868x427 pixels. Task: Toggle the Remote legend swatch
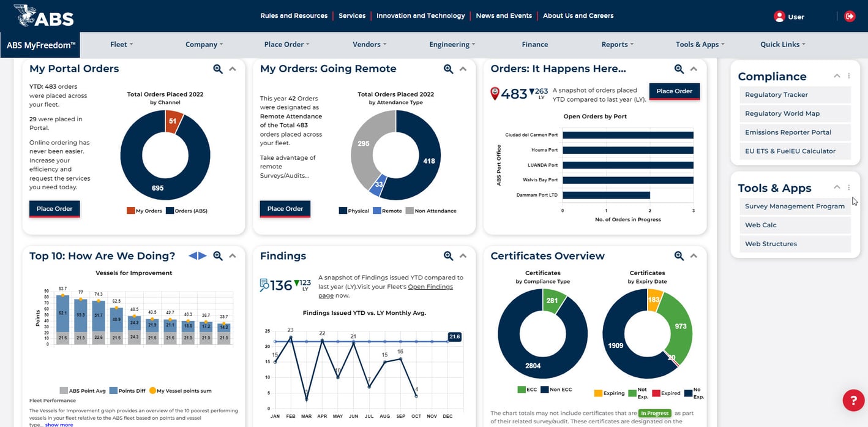[x=376, y=211]
